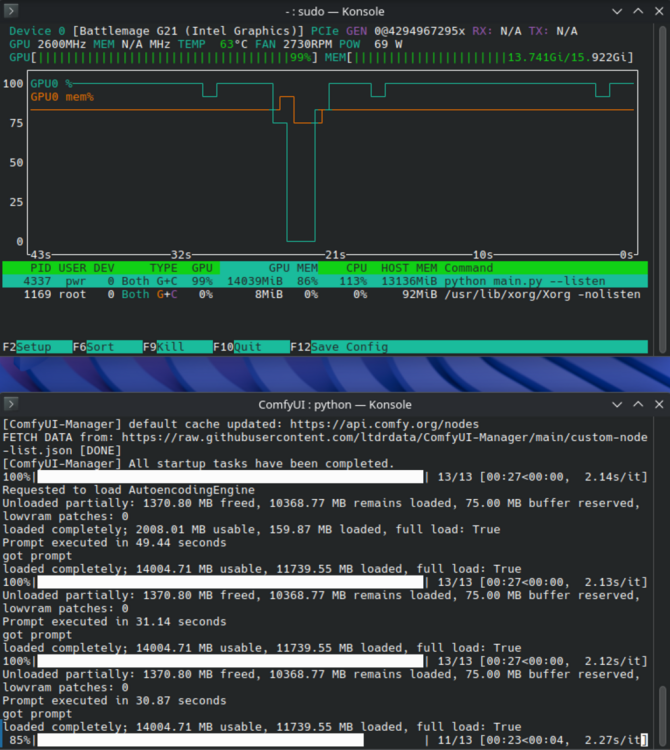Viewport: 670px width, 750px height.
Task: Click 'Requested to load AutoencodingEngine' line
Action: (x=128, y=490)
